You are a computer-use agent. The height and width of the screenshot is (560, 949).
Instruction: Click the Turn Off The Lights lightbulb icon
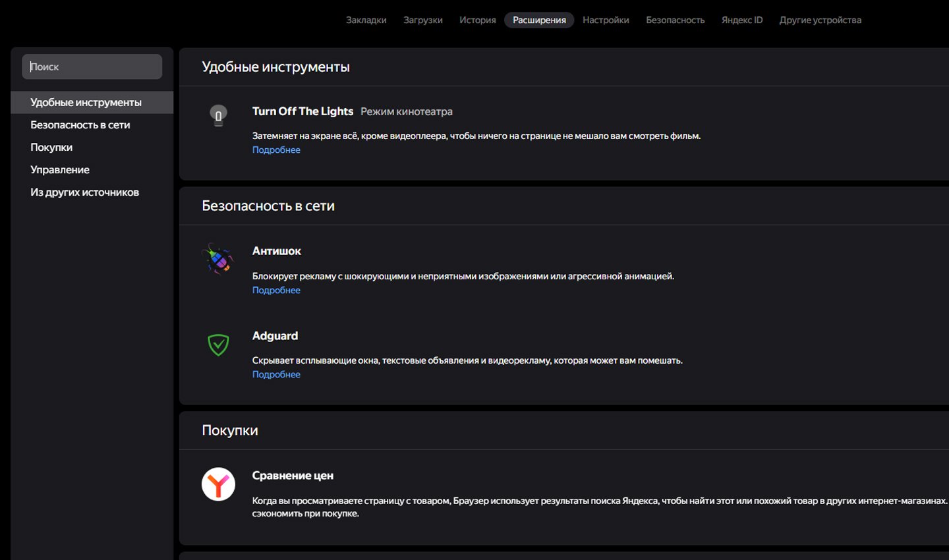pyautogui.click(x=218, y=116)
